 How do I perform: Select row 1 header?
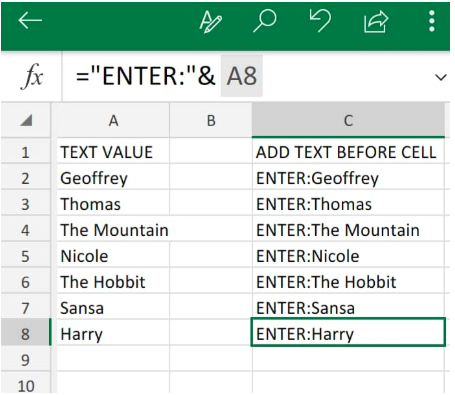pos(25,153)
